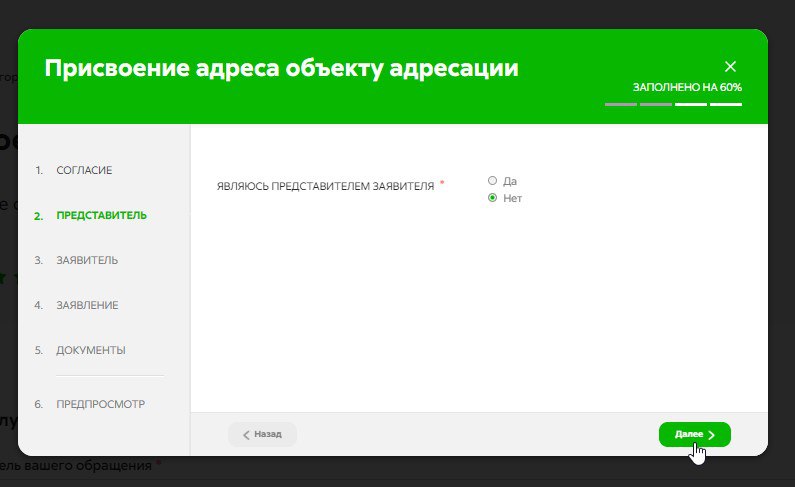Go to step 4 'Заявление'
This screenshot has height=487, width=795.
87,305
